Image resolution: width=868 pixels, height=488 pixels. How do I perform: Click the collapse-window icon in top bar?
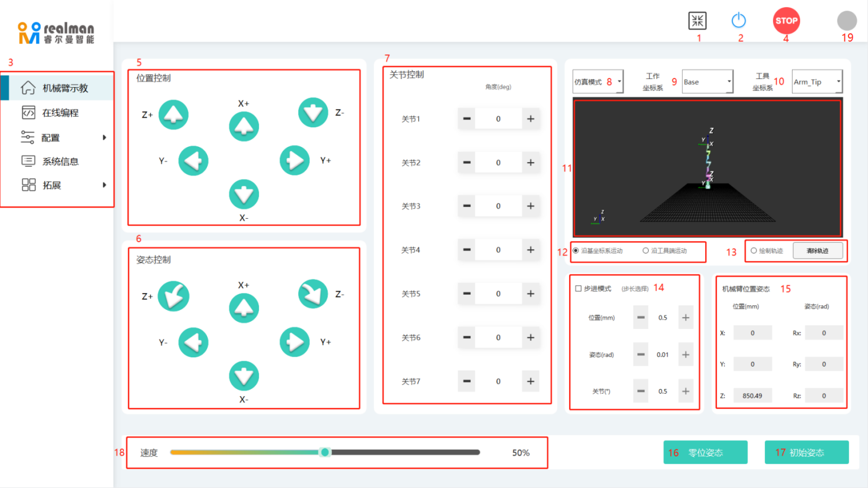[698, 21]
